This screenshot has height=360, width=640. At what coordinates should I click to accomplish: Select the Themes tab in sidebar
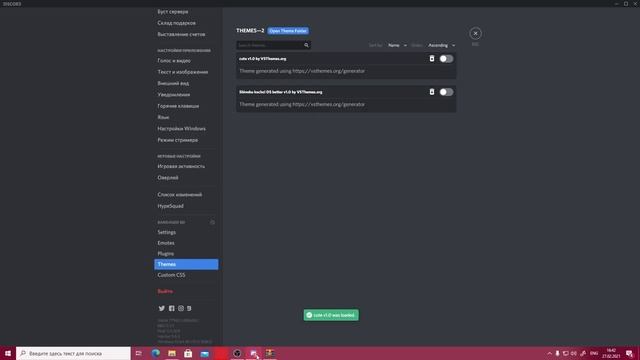tap(186, 264)
